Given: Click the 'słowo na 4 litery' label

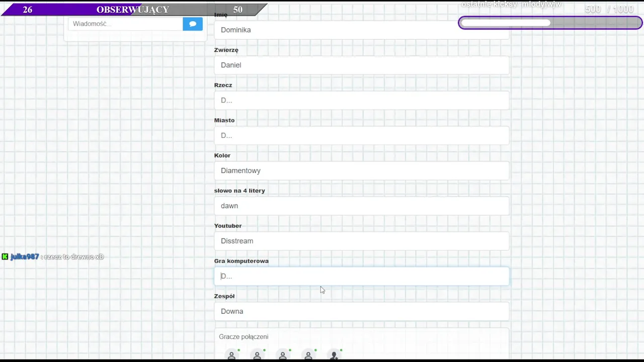Looking at the screenshot, I should [x=239, y=191].
